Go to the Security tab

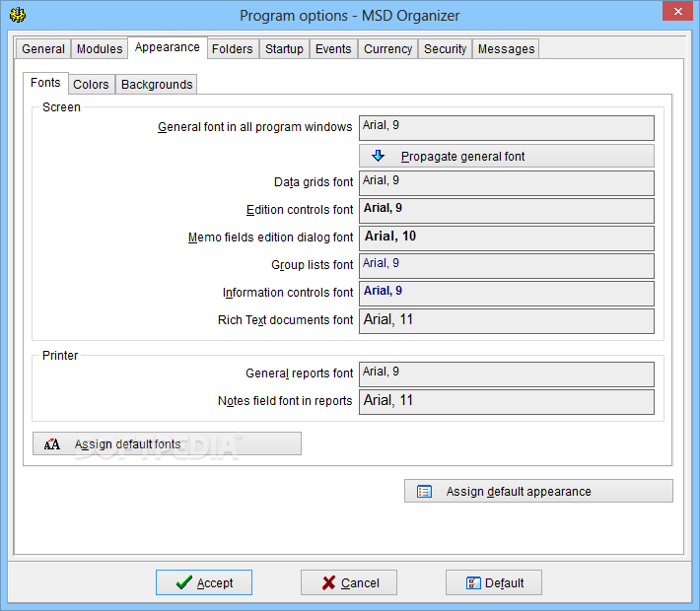click(445, 48)
